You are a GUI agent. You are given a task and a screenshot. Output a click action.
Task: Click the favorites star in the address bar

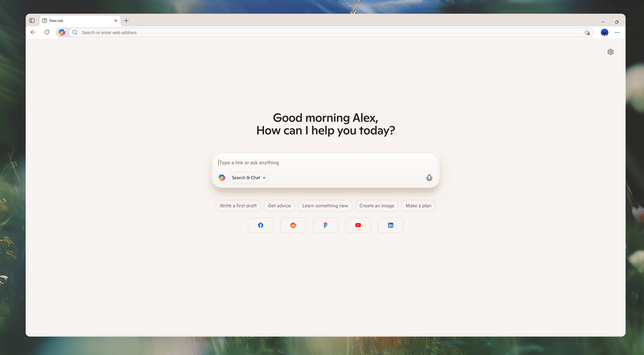[587, 32]
